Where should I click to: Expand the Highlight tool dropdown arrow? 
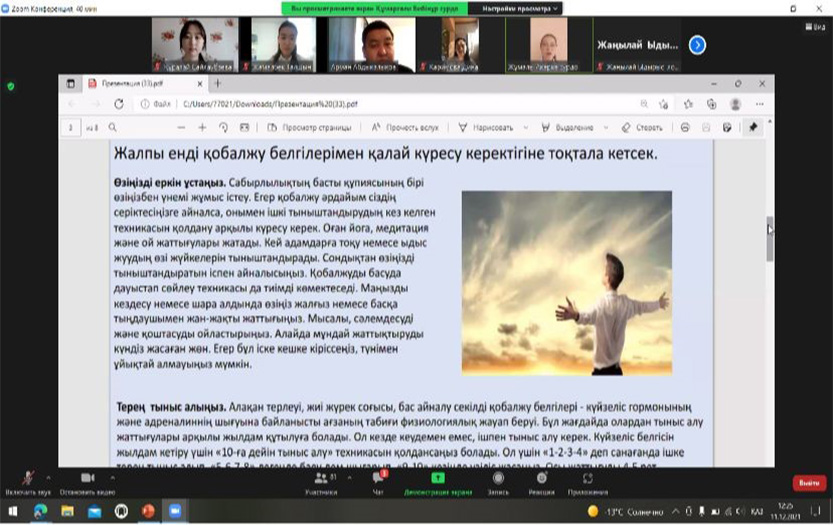click(x=605, y=127)
